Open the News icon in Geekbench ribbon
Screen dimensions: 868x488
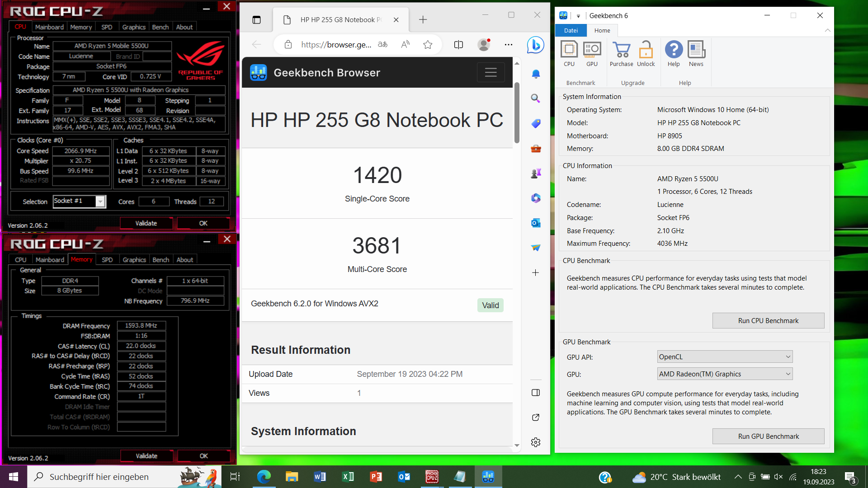pyautogui.click(x=696, y=54)
